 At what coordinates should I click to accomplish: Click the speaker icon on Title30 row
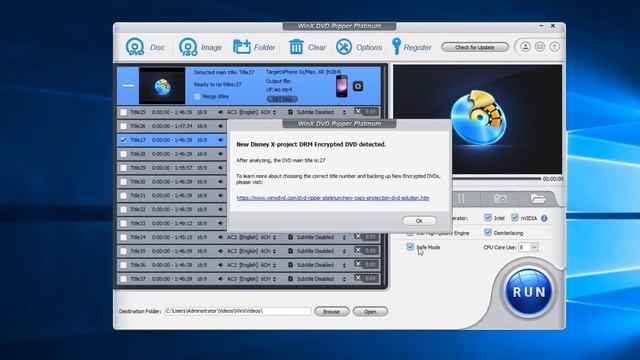(x=220, y=182)
